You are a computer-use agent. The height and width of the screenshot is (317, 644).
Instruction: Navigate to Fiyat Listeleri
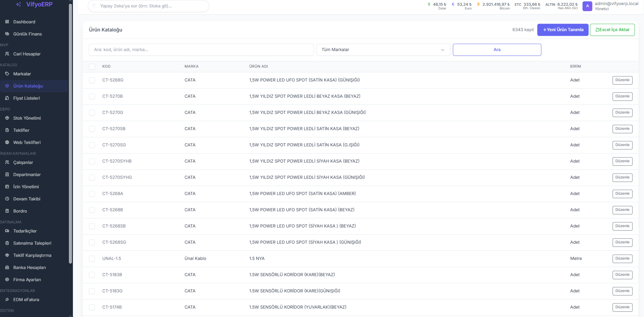point(34,98)
